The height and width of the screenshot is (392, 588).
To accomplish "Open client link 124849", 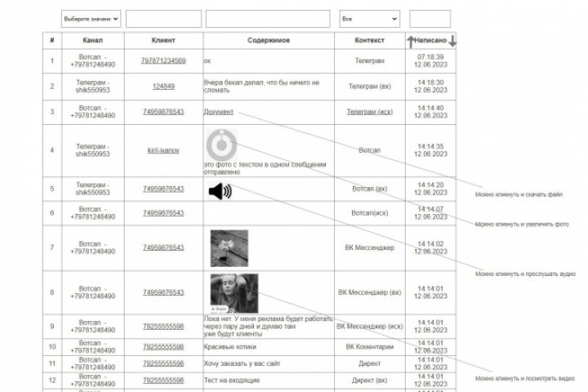I will coord(163,87).
